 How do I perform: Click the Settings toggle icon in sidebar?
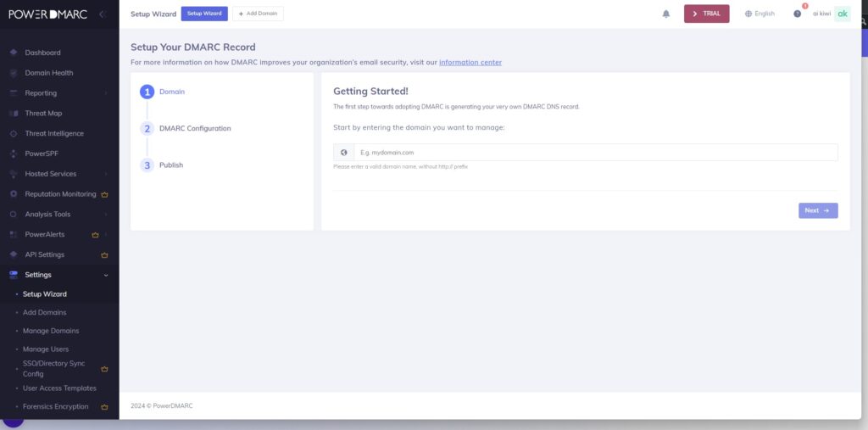14,275
